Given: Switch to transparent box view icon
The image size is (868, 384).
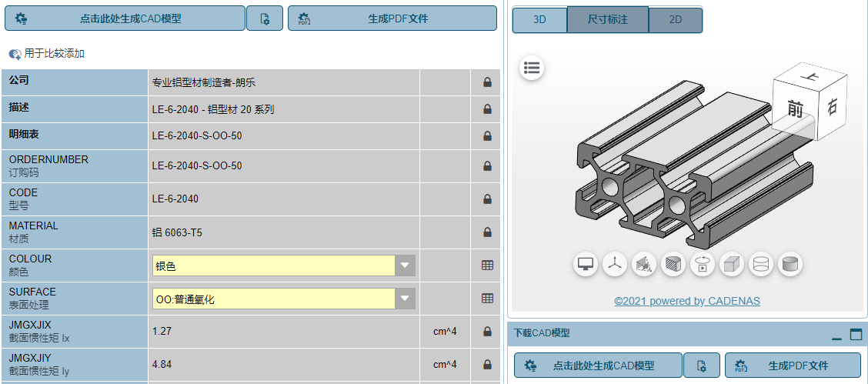Looking at the screenshot, I should (x=732, y=264).
